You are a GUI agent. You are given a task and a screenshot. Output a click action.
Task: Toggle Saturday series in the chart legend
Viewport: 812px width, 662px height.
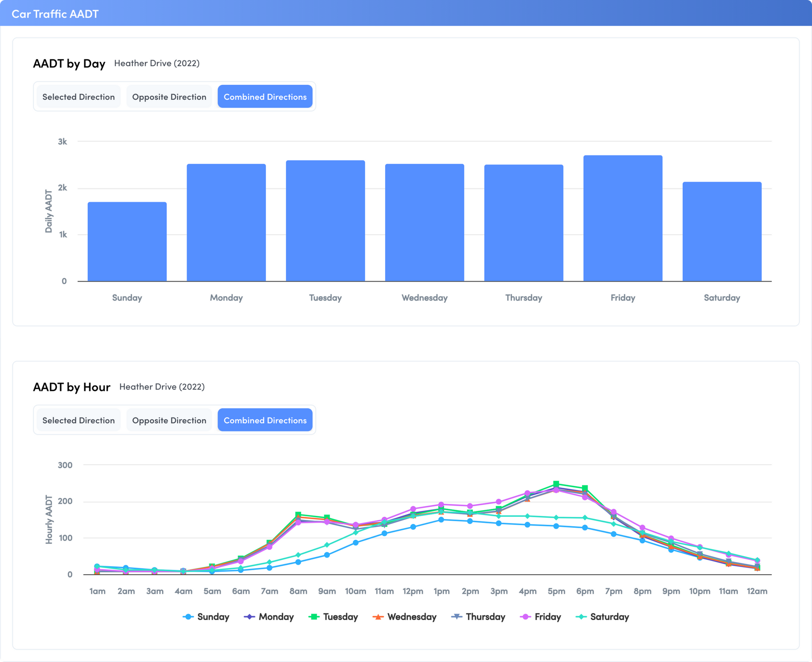tap(602, 617)
